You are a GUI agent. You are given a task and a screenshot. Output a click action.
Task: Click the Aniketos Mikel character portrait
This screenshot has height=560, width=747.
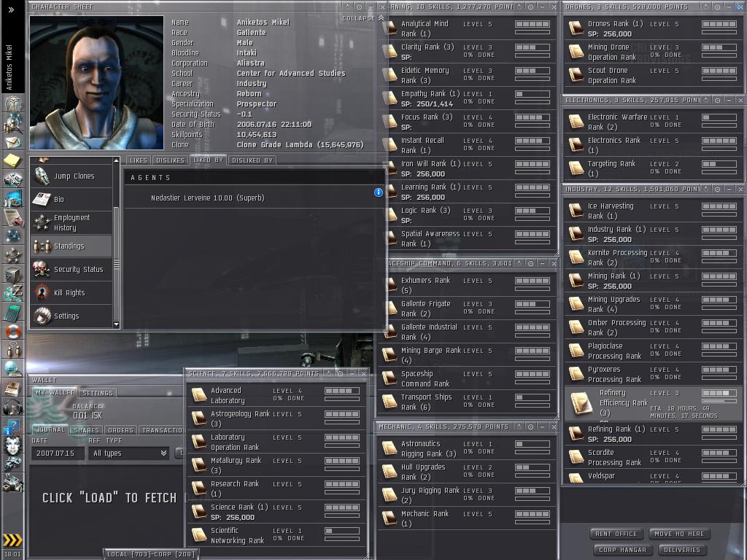pyautogui.click(x=96, y=82)
